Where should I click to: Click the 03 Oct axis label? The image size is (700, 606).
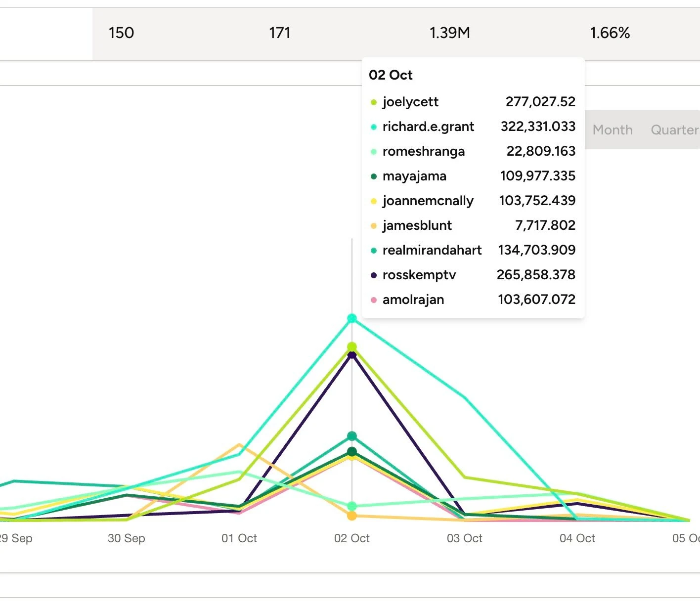[x=465, y=538]
